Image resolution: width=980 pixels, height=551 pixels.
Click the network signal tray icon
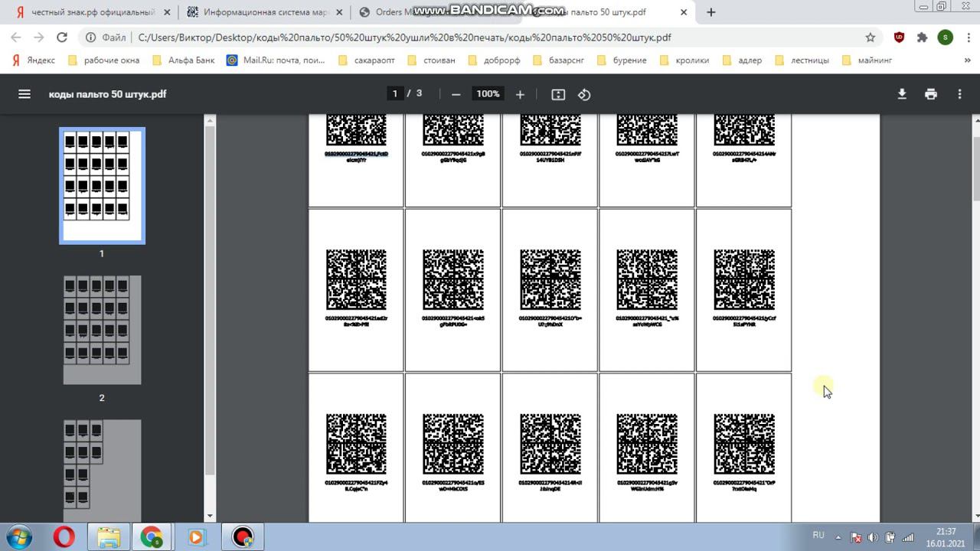(x=908, y=537)
